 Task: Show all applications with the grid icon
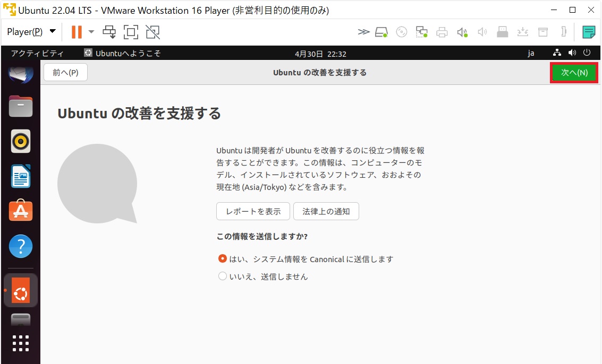tap(21, 343)
